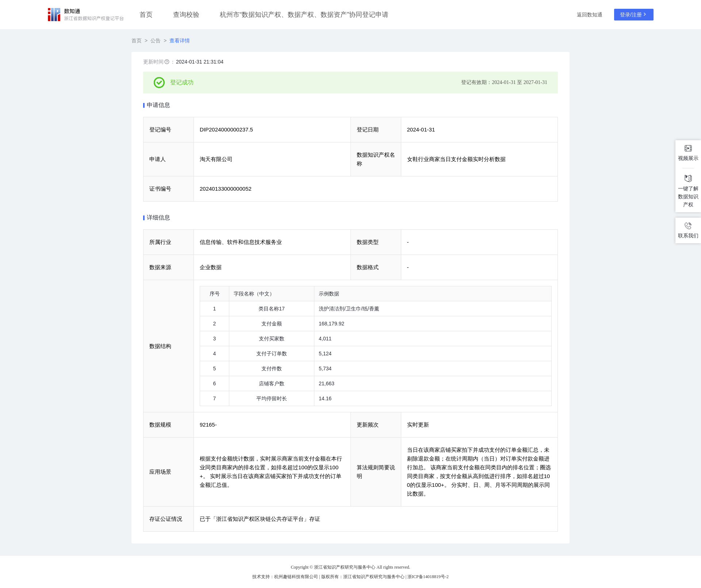This screenshot has width=701, height=588.
Task: Click sample value 21,663
Action: [327, 384]
